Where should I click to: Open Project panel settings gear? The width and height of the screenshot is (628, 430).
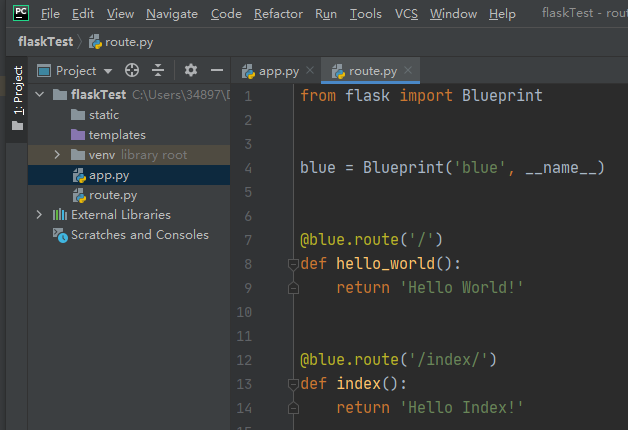(x=191, y=70)
